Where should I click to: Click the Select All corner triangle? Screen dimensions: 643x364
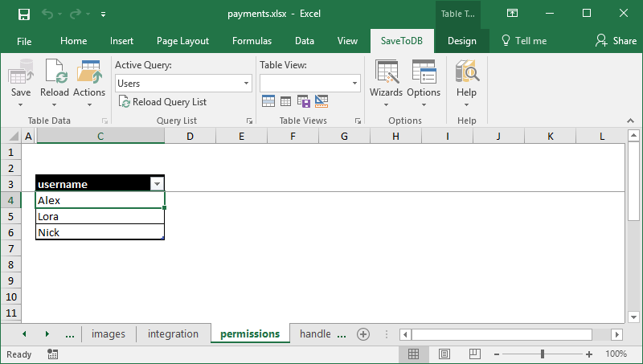coord(12,136)
